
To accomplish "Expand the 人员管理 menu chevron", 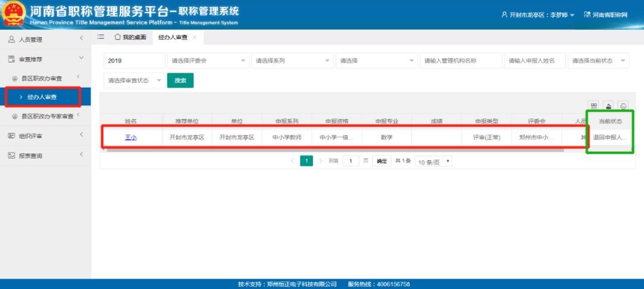I will pyautogui.click(x=81, y=38).
